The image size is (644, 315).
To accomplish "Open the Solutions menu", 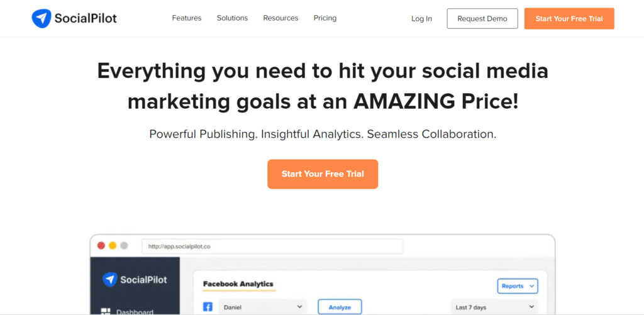I will (x=233, y=18).
